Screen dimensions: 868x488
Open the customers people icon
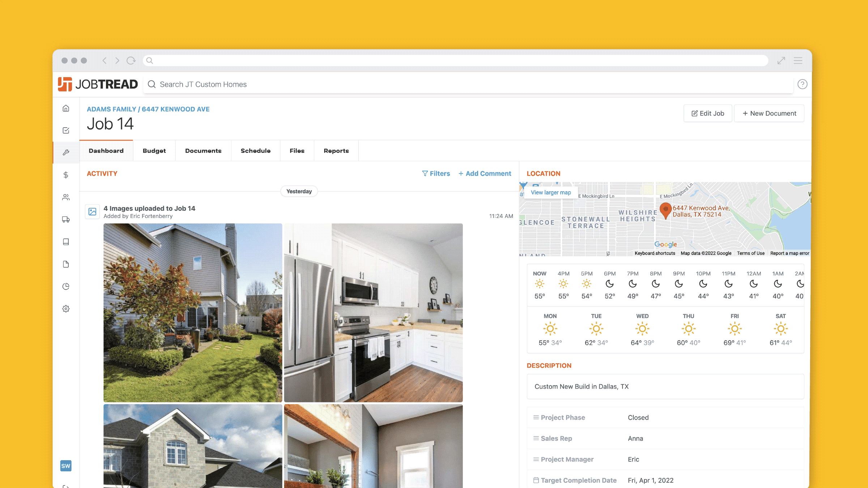pyautogui.click(x=66, y=197)
